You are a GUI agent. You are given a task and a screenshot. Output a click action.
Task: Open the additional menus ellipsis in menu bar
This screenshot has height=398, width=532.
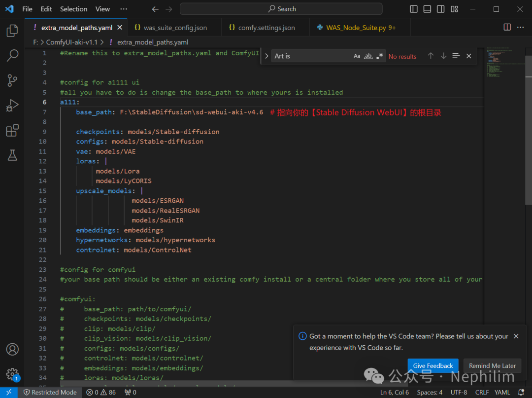coord(124,9)
